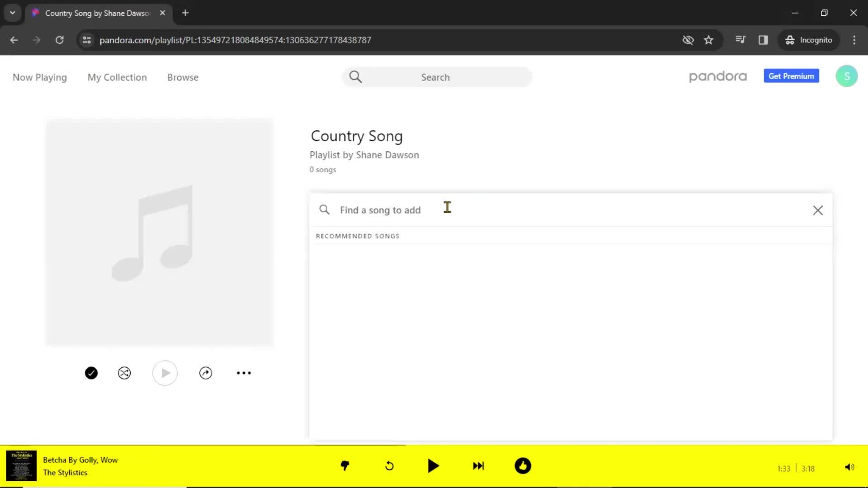Screen dimensions: 868x488
Task: Click the skip forward icon
Action: pos(477,466)
